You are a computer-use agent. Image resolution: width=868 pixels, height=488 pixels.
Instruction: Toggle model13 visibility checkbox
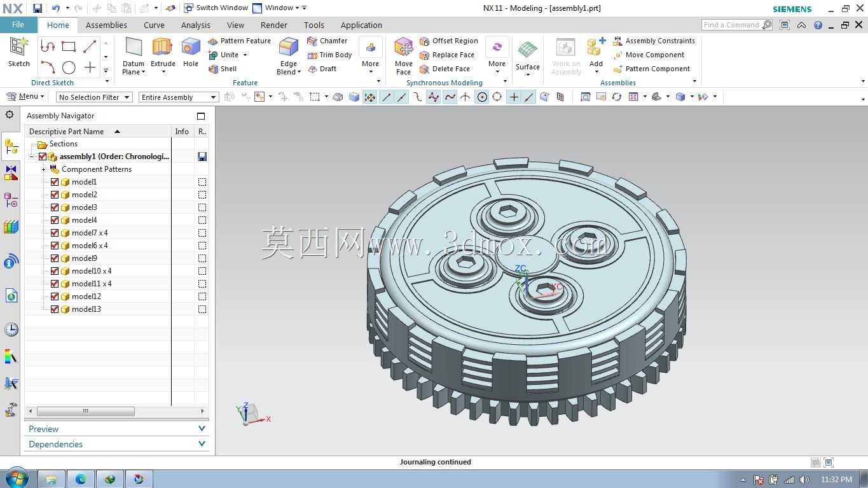pyautogui.click(x=55, y=309)
